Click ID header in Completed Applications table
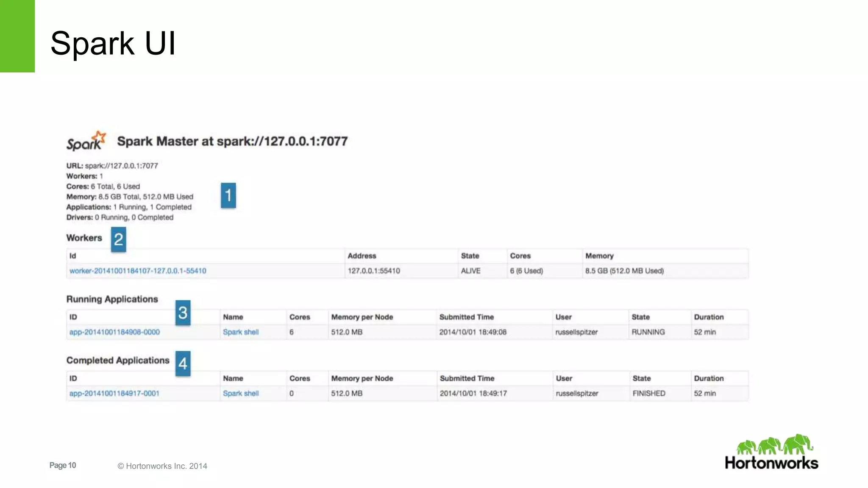Image resolution: width=868 pixels, height=488 pixels. pyautogui.click(x=73, y=378)
